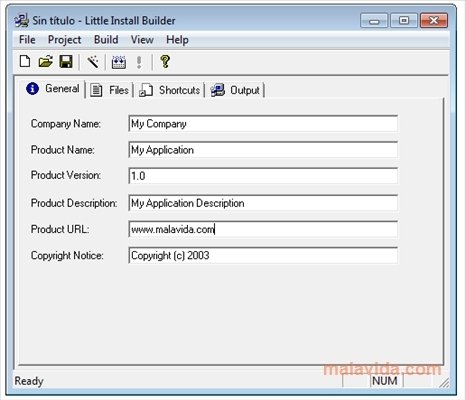Launch the wizard wand toolbar icon
The image size is (465, 400).
93,62
